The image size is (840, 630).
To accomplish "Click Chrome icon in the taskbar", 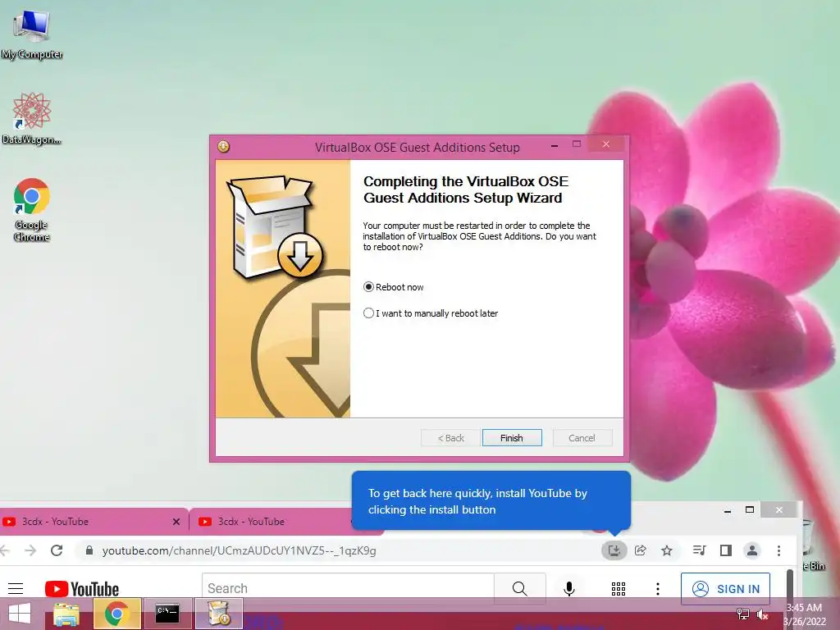I will 116,614.
